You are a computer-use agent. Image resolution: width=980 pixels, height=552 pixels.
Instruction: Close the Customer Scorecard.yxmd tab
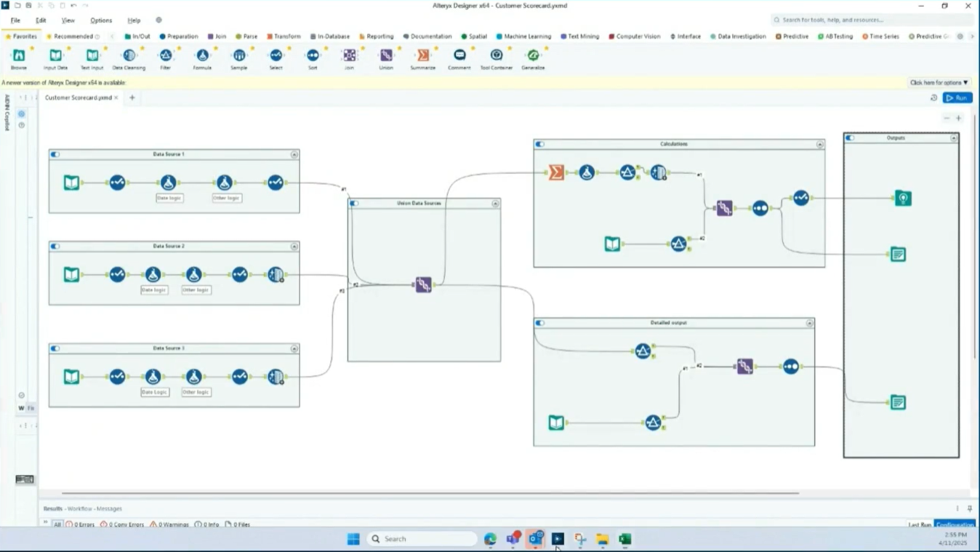[116, 97]
